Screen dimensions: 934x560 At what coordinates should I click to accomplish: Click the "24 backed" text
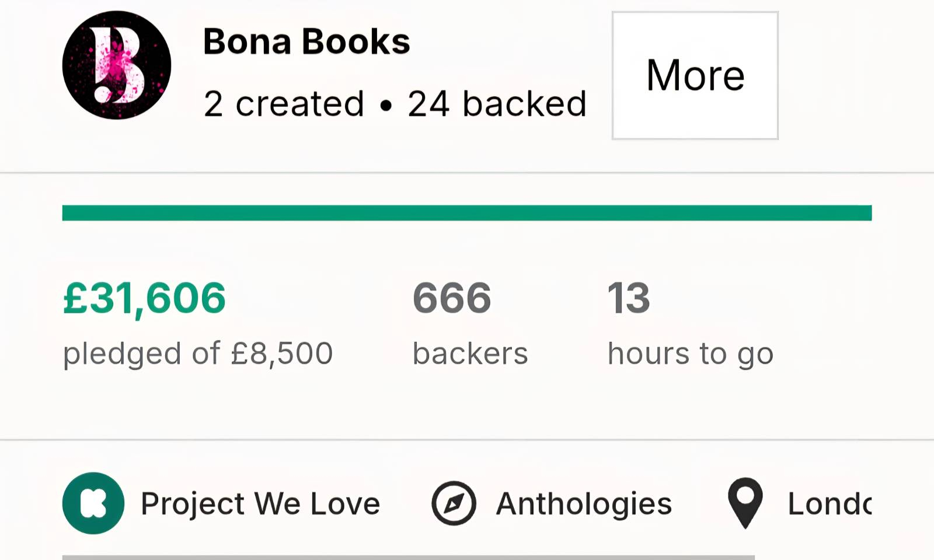coord(497,104)
